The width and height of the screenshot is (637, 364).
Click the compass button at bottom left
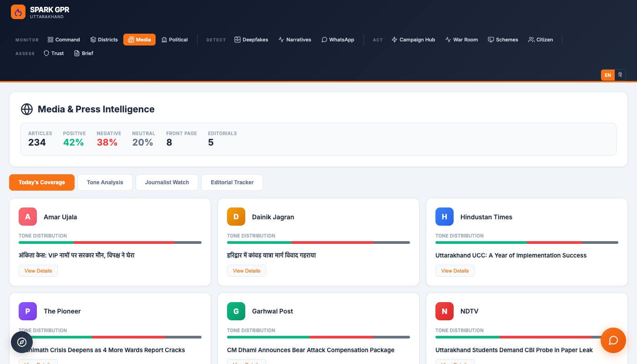[22, 342]
